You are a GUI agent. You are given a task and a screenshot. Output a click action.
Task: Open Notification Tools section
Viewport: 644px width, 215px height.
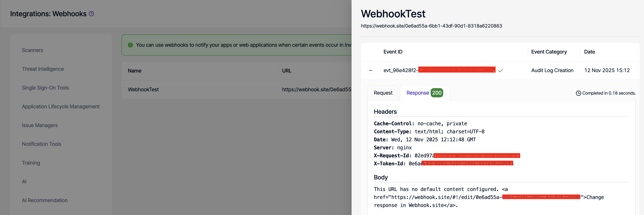pyautogui.click(x=41, y=144)
